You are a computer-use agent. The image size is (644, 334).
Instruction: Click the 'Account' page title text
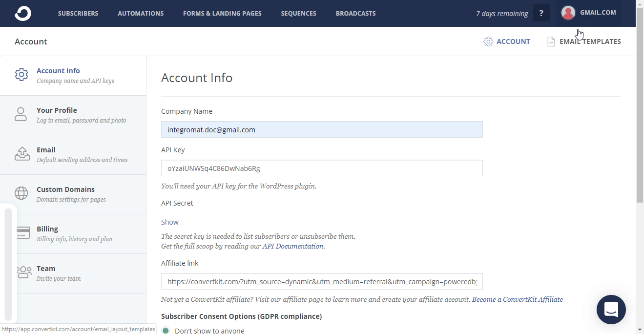[31, 42]
